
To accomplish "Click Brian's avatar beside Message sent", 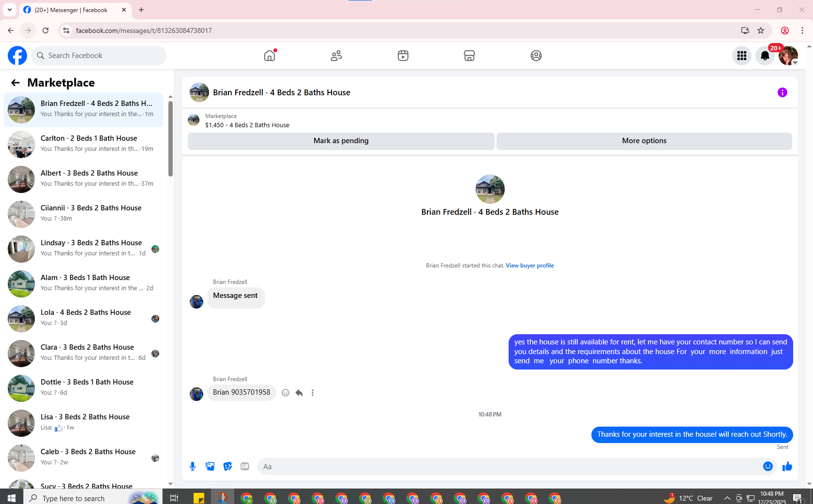I will click(196, 302).
